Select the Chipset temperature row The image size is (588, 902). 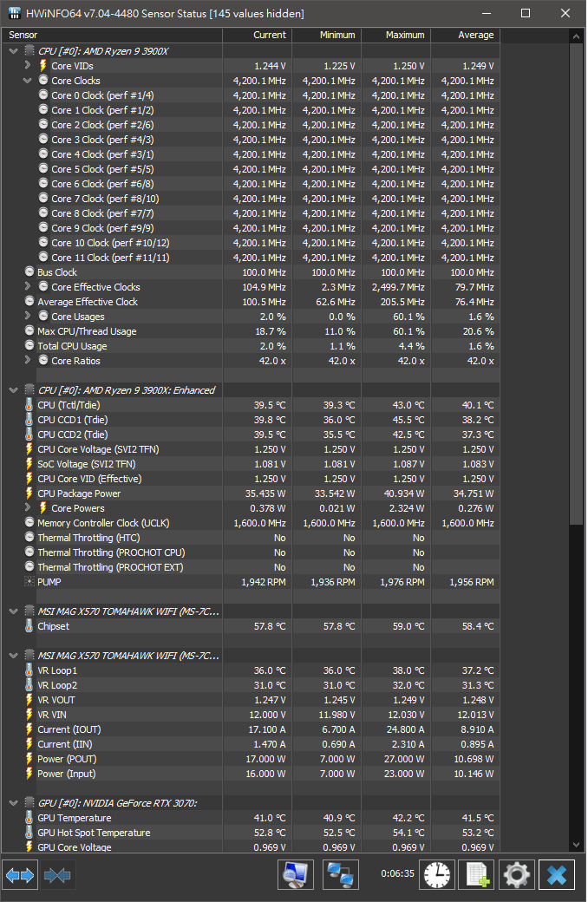pos(251,626)
